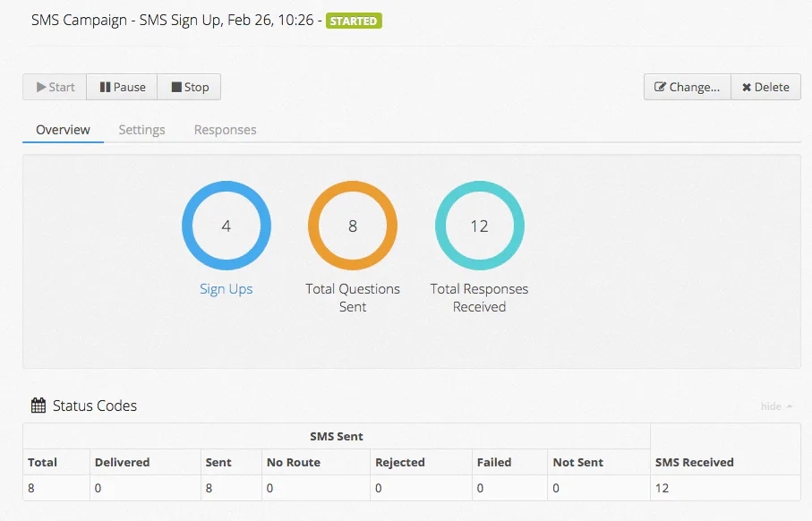The width and height of the screenshot is (812, 521).
Task: Click the SMS Received column header
Action: coord(694,463)
